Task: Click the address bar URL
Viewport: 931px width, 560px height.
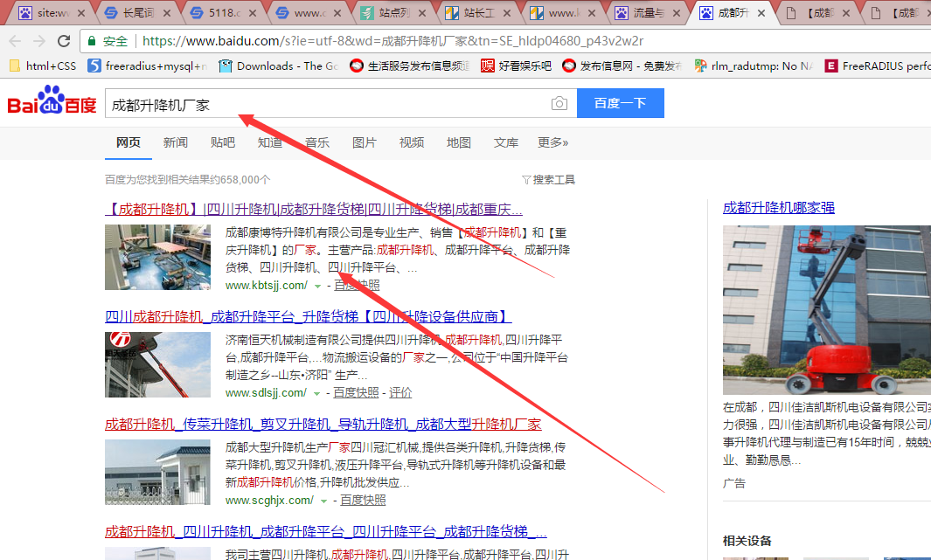Action: (x=393, y=41)
